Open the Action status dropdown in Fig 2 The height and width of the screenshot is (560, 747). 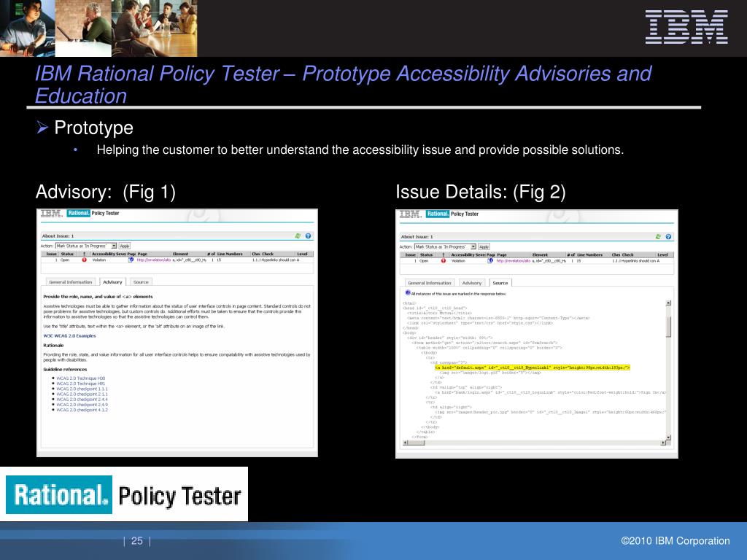point(445,246)
